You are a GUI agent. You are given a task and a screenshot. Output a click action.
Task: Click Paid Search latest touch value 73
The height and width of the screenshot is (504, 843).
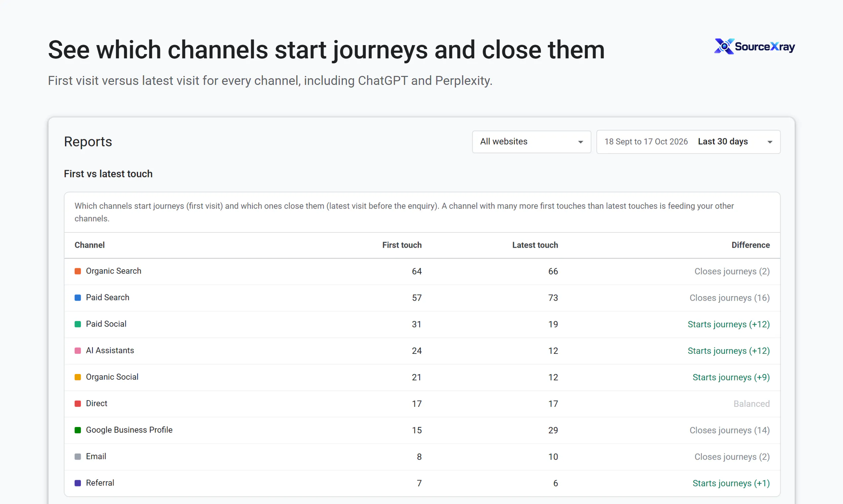(553, 298)
